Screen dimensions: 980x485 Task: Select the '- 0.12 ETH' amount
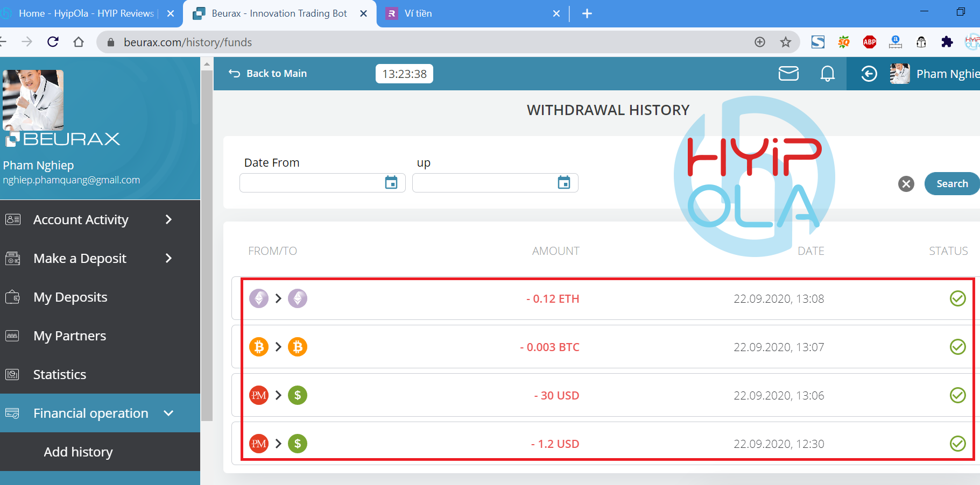tap(553, 299)
